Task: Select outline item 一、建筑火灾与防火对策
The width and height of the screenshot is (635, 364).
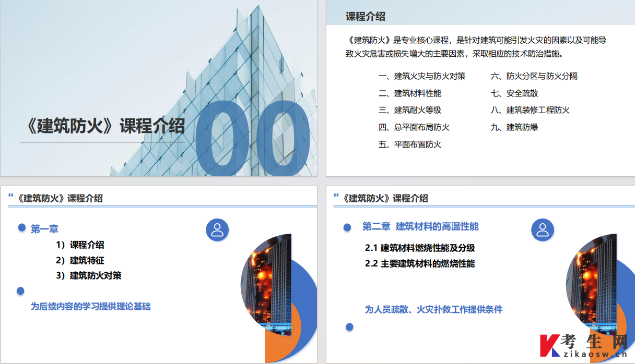Action: [x=422, y=76]
